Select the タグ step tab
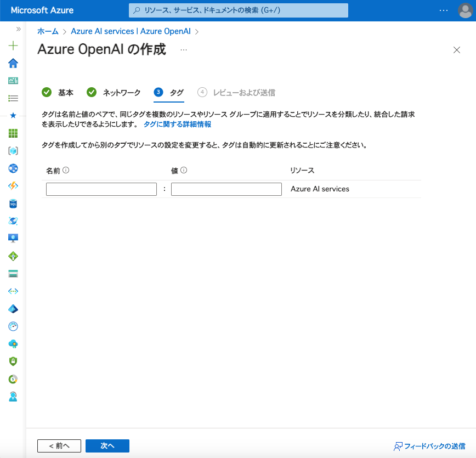The height and width of the screenshot is (458, 476). [169, 92]
